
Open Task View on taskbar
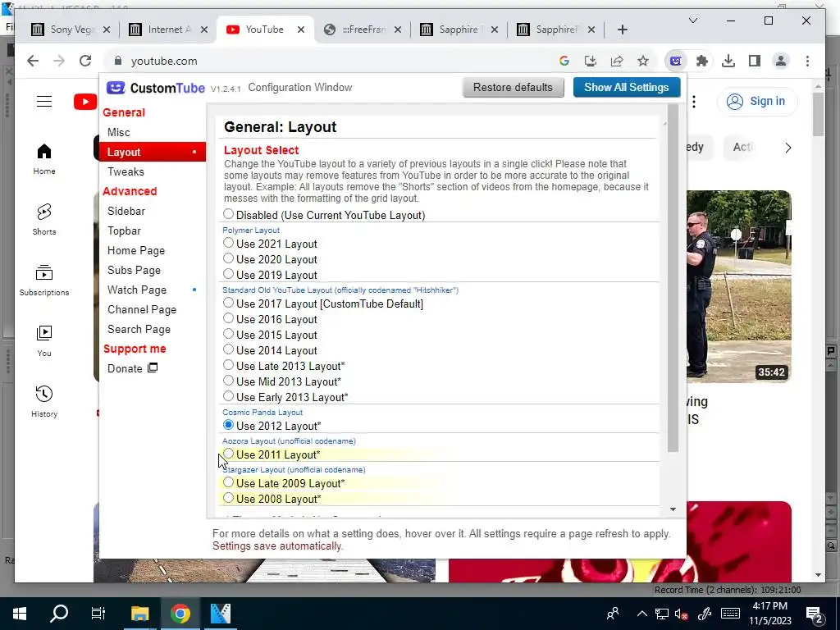tap(98, 614)
